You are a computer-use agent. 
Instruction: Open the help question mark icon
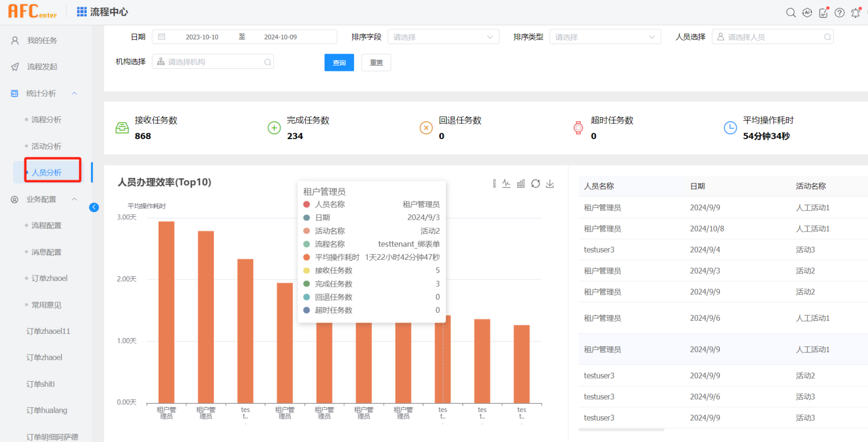pos(840,13)
